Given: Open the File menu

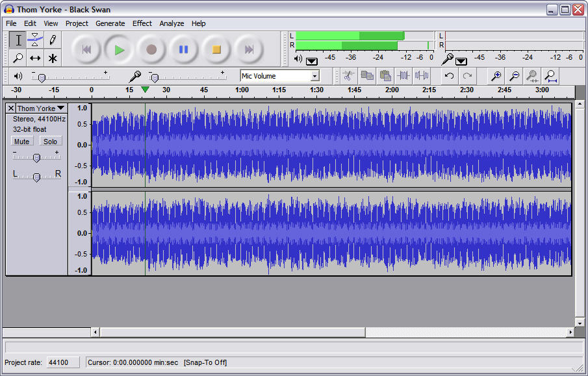Looking at the screenshot, I should pyautogui.click(x=11, y=23).
